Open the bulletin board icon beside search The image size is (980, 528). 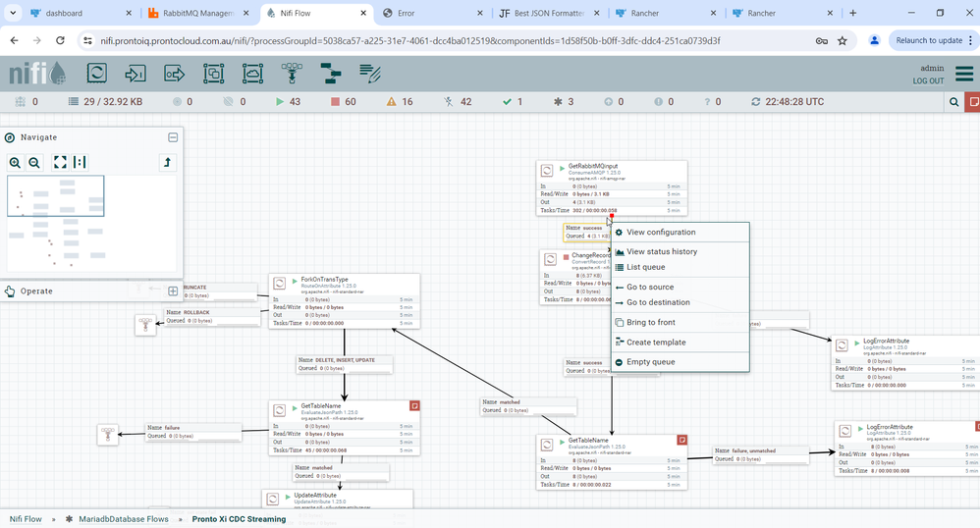pyautogui.click(x=972, y=102)
